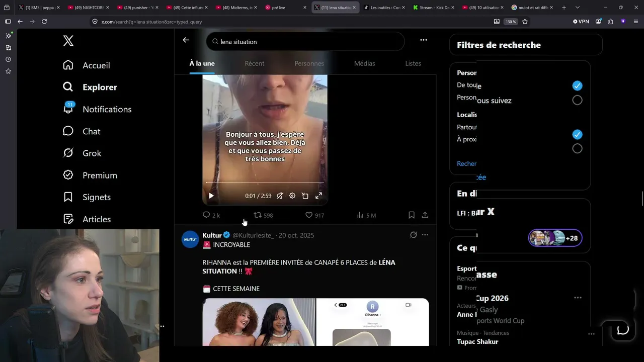Screen dimensions: 644x362
Task: Open the Kultur account name link
Action: (212, 235)
